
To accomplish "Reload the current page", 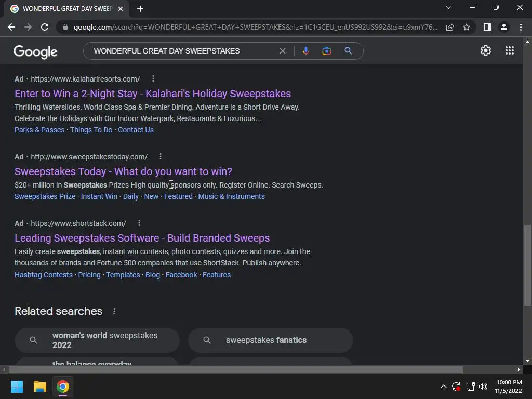I will 45,27.
